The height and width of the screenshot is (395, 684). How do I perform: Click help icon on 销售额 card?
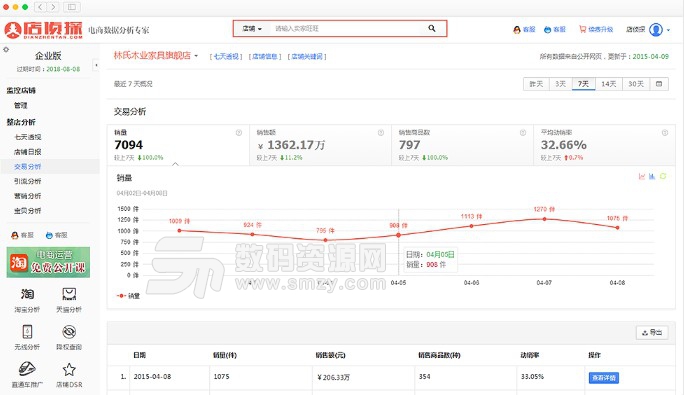[381, 133]
